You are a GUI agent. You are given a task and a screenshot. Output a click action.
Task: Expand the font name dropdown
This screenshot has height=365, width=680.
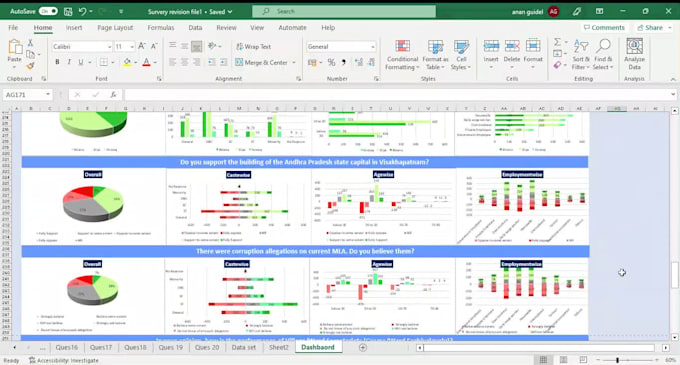click(109, 46)
